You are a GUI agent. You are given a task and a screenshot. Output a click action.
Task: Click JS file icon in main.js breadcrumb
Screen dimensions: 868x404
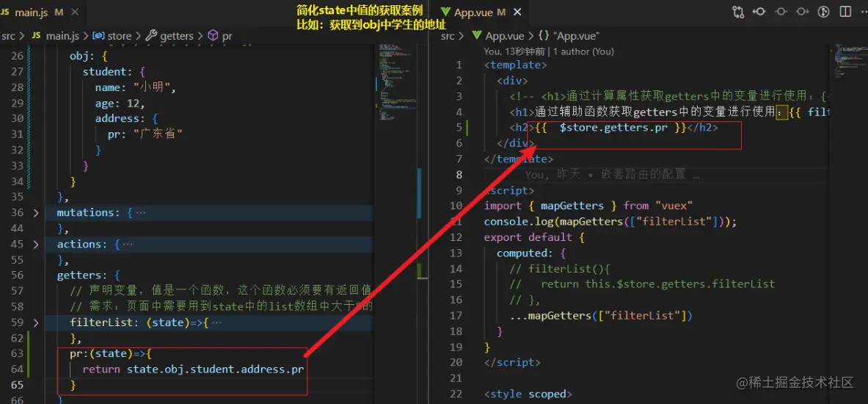tap(37, 36)
